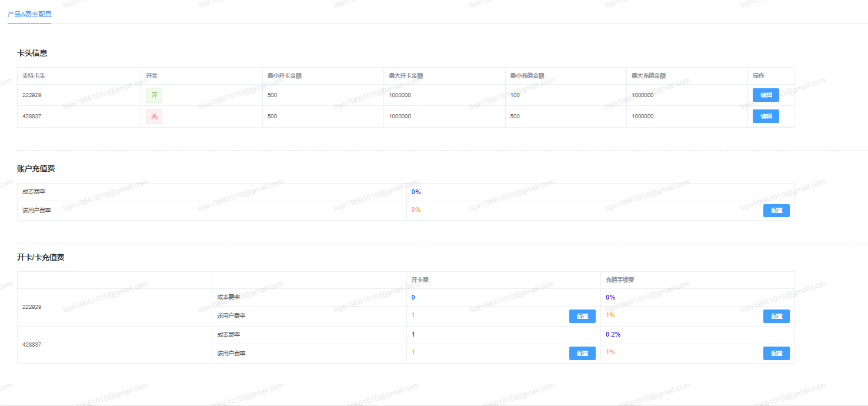Toggle the green 开 switch tag
Image resolution: width=868 pixels, height=406 pixels.
[154, 95]
